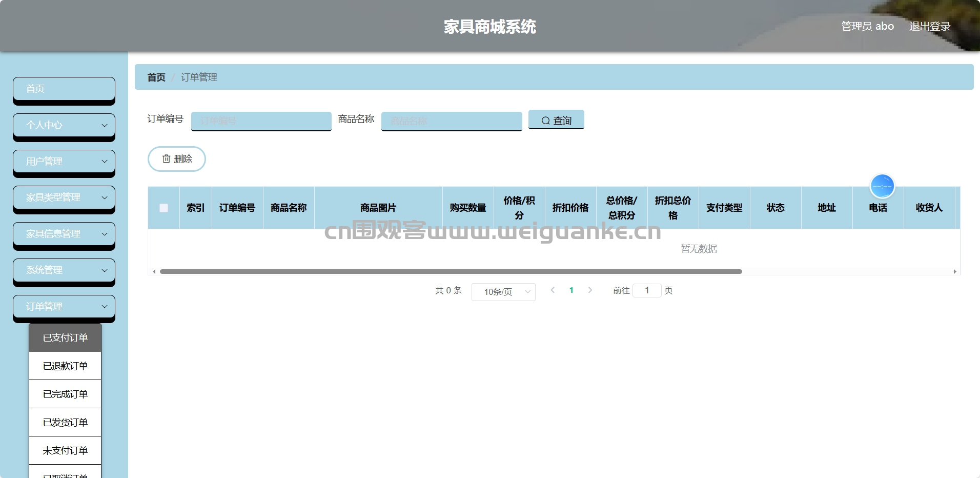Click the trash icon on delete button
This screenshot has width=980, height=478.
(x=166, y=159)
